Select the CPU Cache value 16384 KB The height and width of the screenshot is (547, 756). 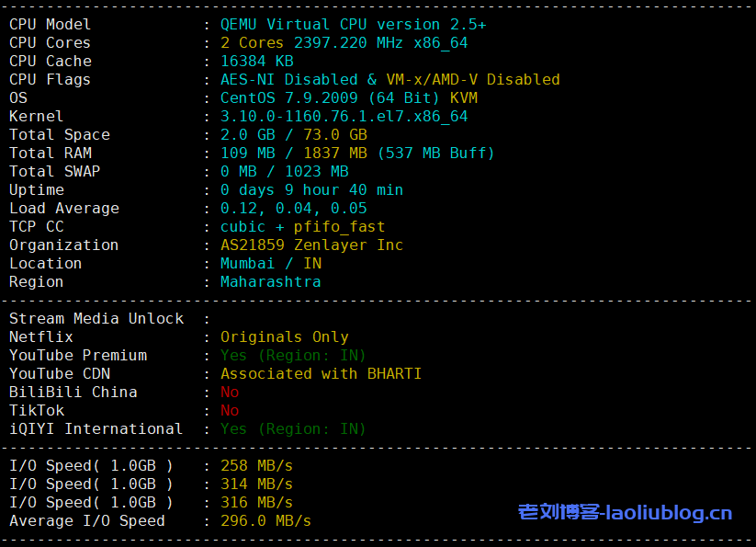point(256,62)
